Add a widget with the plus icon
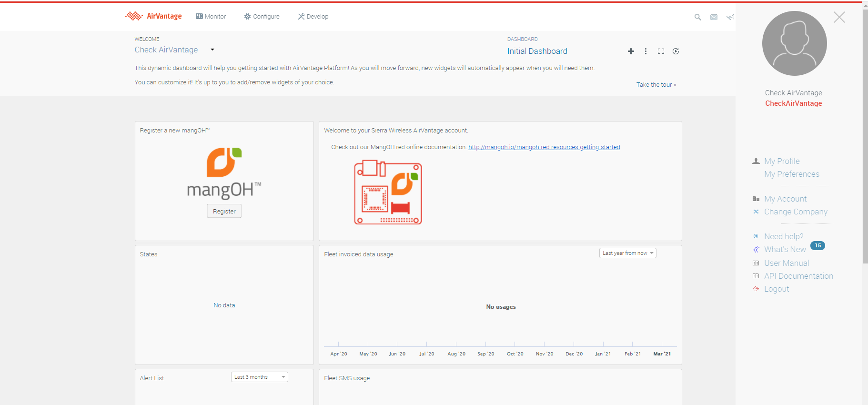 [631, 51]
